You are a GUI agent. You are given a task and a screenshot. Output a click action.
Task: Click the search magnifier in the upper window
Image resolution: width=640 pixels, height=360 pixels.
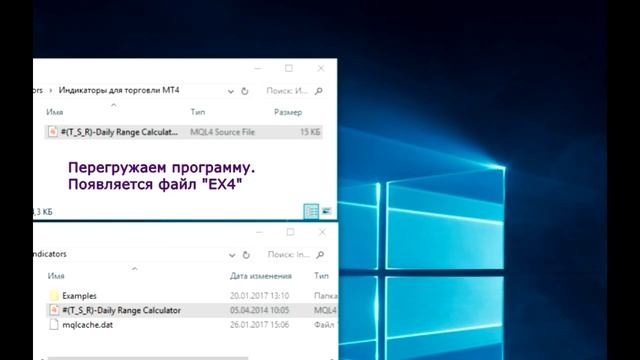(x=319, y=91)
